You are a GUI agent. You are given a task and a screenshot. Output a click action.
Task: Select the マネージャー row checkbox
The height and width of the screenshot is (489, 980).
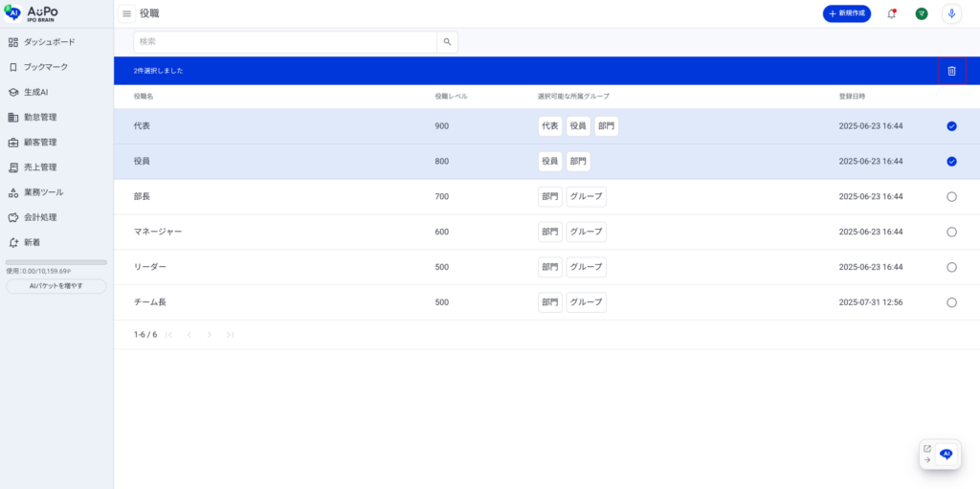[951, 232]
